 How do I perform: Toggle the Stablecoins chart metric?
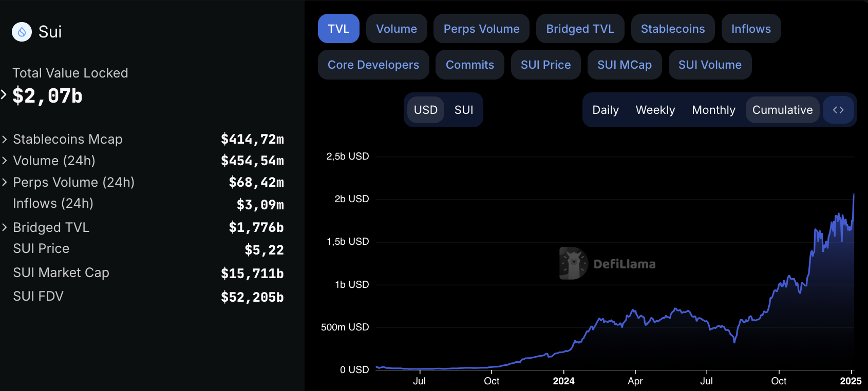(x=673, y=29)
